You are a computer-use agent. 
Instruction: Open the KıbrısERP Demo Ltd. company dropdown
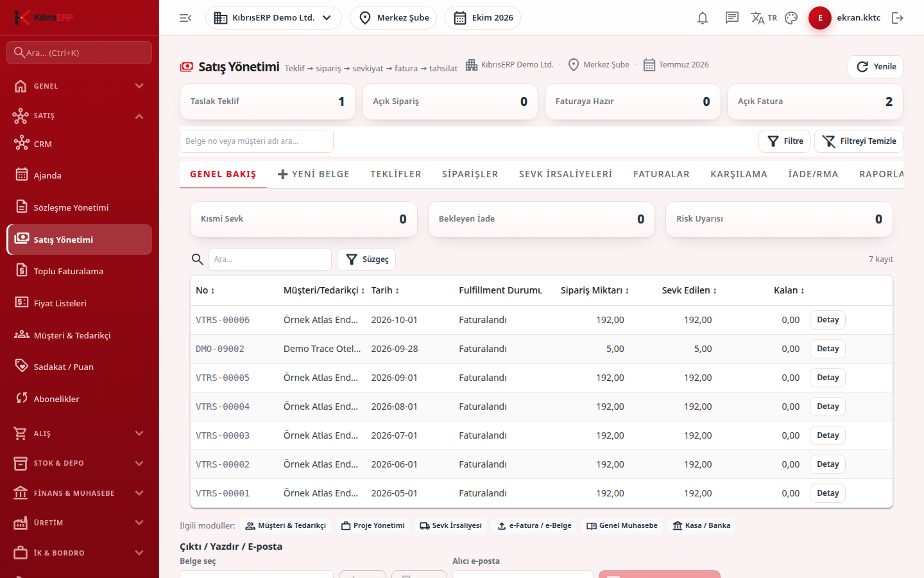[x=273, y=18]
